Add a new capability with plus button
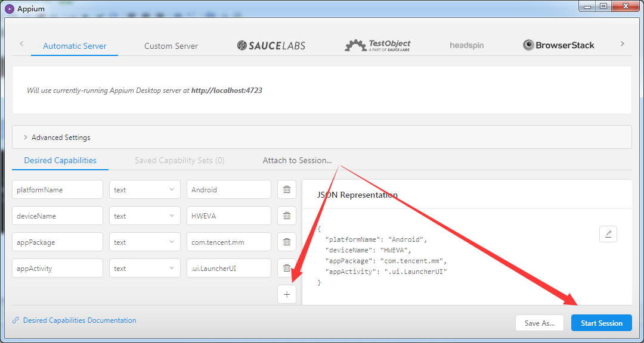 coord(286,294)
